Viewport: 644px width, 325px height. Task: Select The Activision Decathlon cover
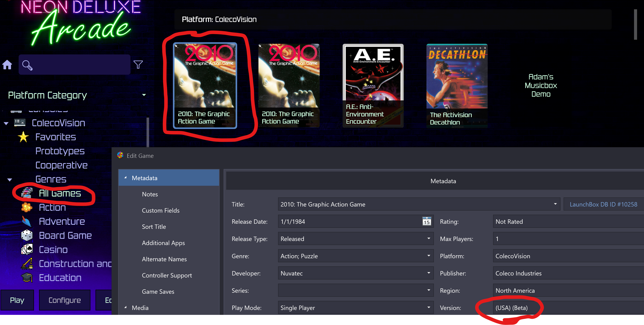(457, 86)
